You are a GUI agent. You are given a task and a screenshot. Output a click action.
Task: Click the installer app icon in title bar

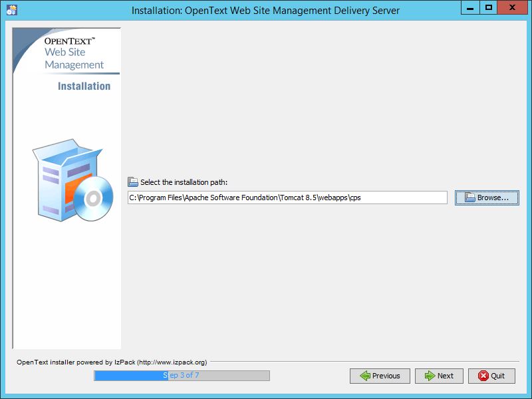click(11, 10)
